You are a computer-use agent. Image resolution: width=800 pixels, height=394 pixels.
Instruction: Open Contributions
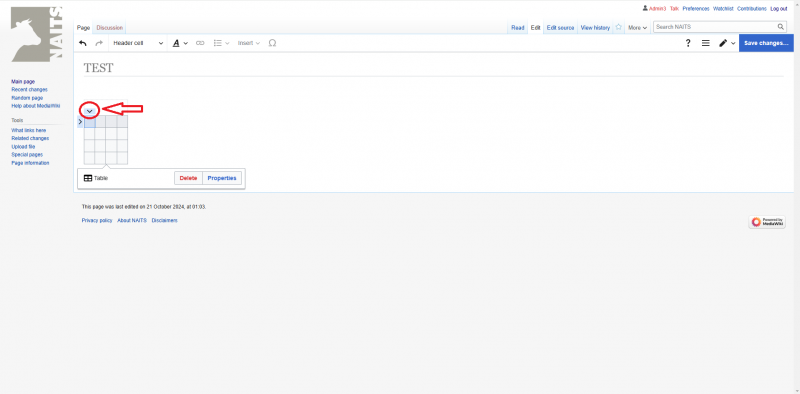coord(752,9)
